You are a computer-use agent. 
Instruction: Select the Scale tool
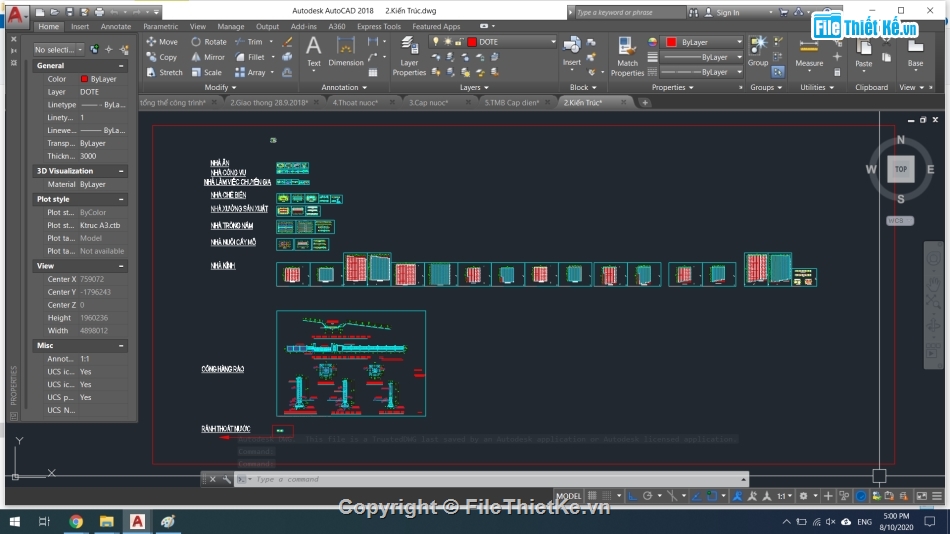pyautogui.click(x=207, y=72)
